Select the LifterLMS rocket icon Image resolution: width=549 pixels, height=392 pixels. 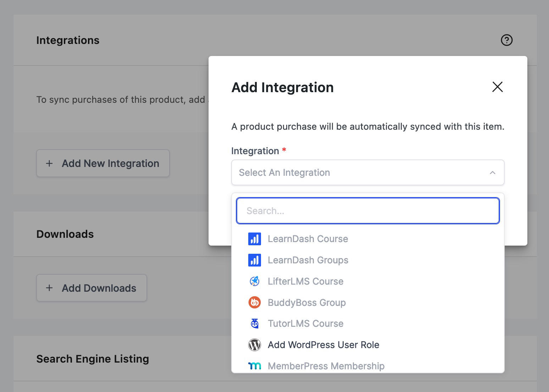click(x=254, y=281)
